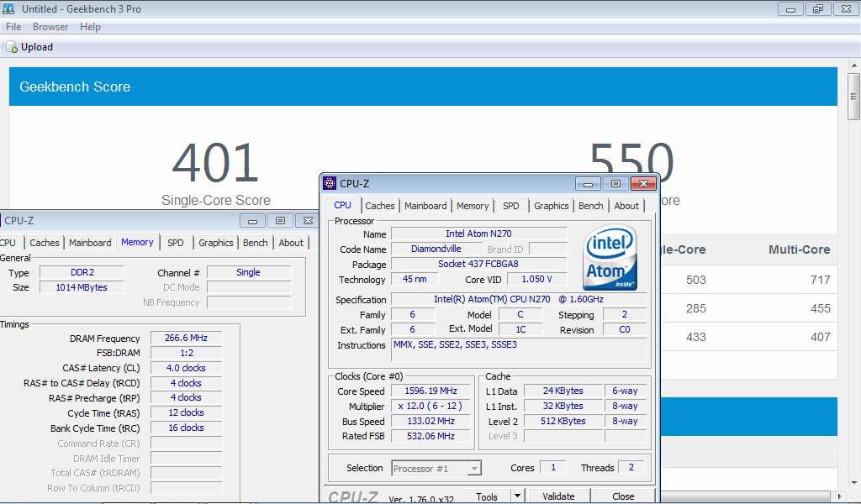This screenshot has width=861, height=504.
Task: Click the Geekbench app icon in title bar
Action: 8,8
